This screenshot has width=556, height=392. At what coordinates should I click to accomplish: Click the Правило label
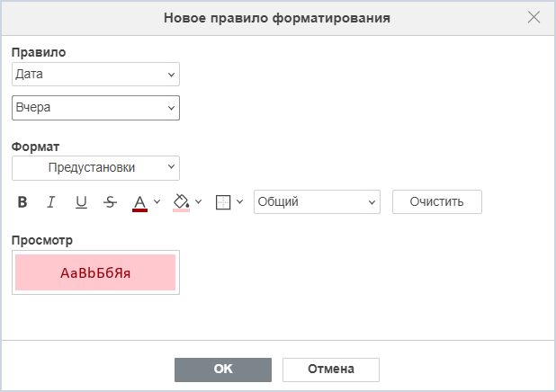pos(39,52)
